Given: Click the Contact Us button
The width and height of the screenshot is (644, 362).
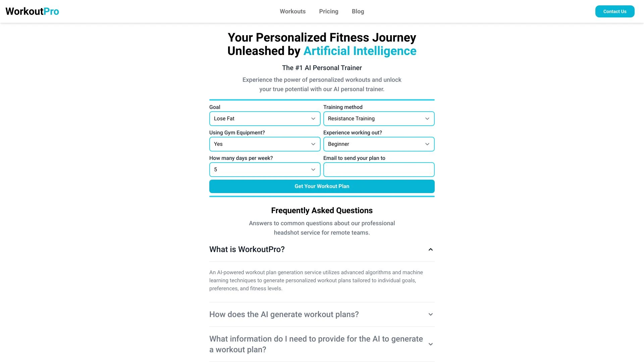Looking at the screenshot, I should coord(614,11).
